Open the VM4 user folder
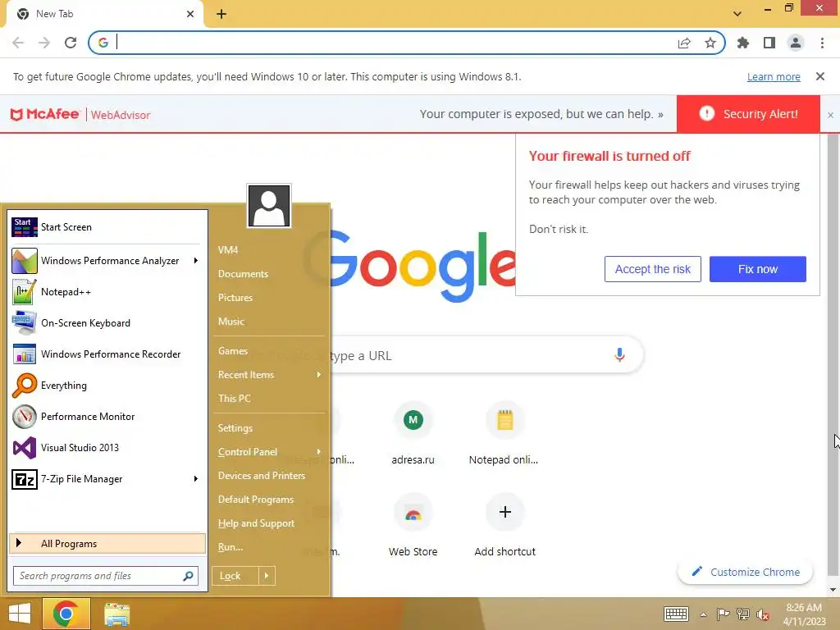Screen dimensions: 840x630 coord(228,250)
